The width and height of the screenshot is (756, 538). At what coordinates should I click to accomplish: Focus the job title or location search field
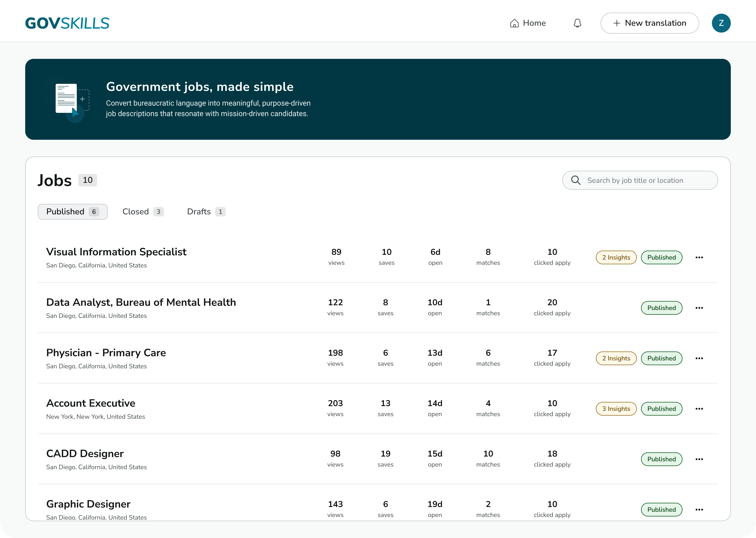[645, 180]
